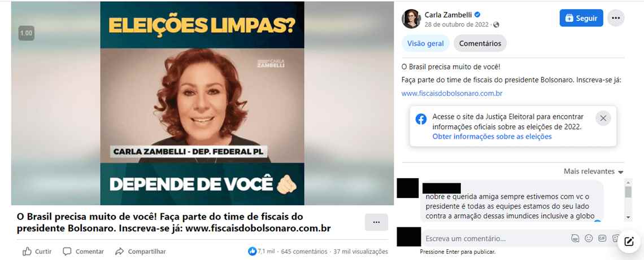Switch to the Comentários tab
Viewport: 644px width, 260px height.
point(480,43)
